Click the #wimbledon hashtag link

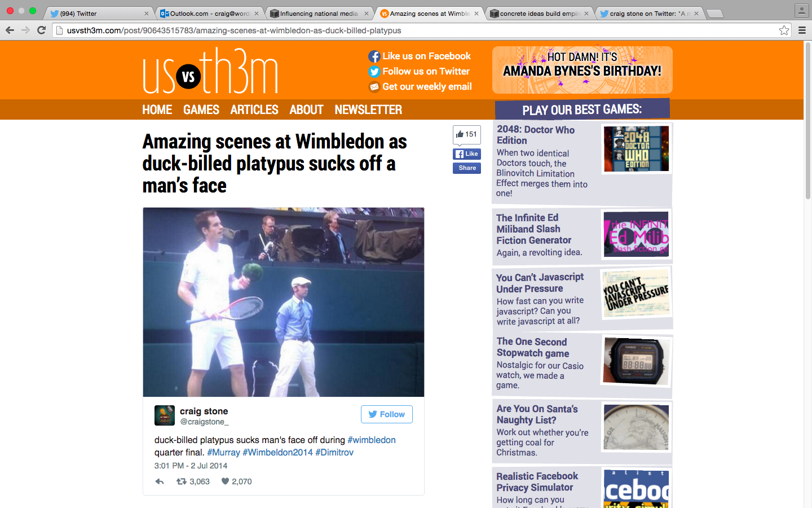tap(372, 440)
